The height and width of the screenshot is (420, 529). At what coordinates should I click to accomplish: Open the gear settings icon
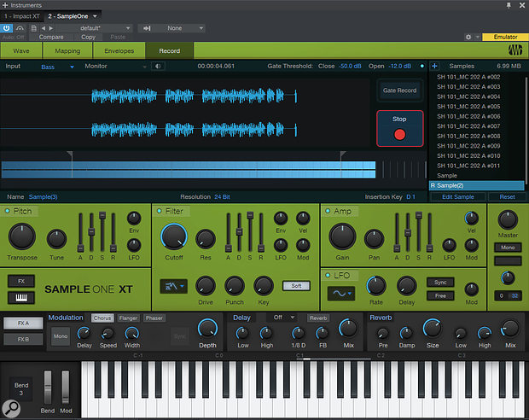point(468,37)
